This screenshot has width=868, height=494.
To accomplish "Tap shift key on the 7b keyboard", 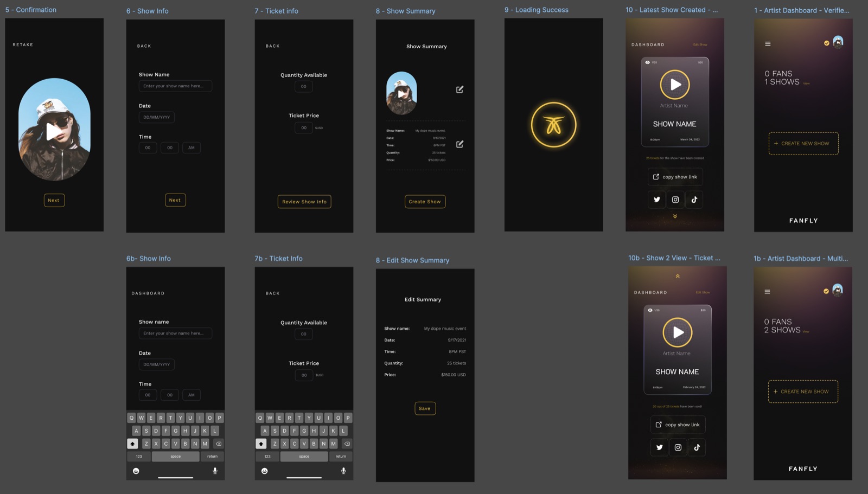I will [261, 444].
